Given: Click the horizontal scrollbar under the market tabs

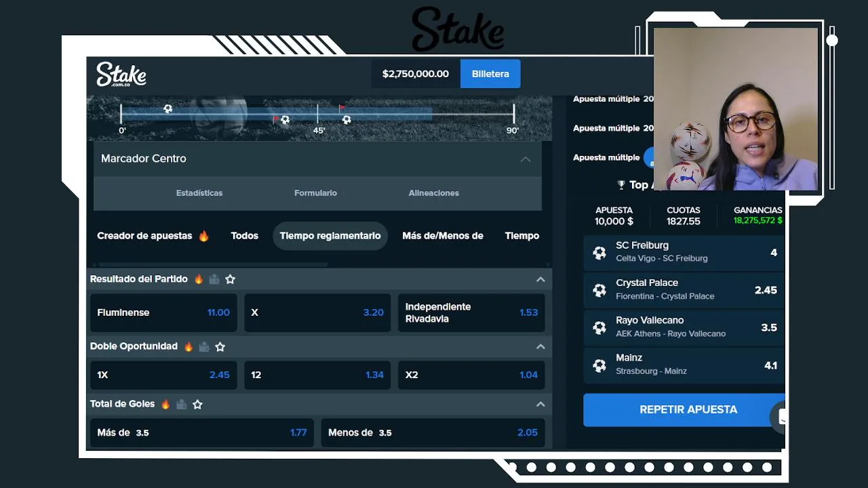Looking at the screenshot, I should (214, 264).
